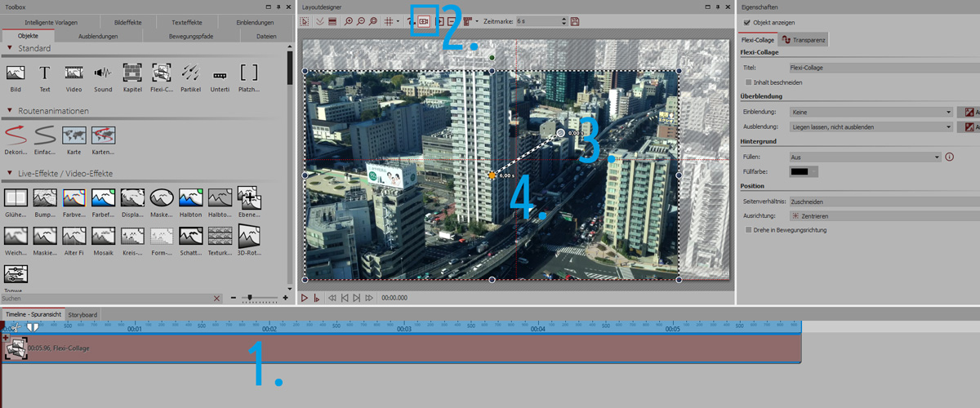The image size is (980, 408).
Task: Open the Einblendung dropdown
Action: coord(871,113)
